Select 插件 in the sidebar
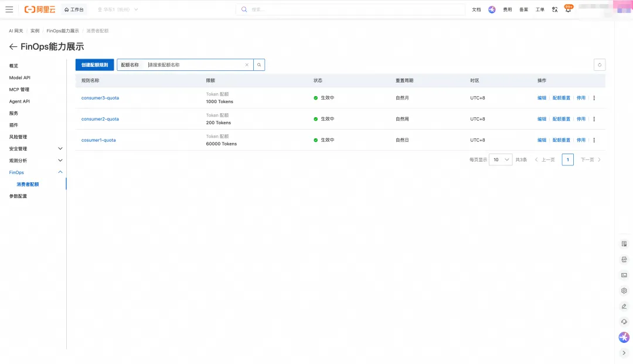The width and height of the screenshot is (633, 364). 13,125
